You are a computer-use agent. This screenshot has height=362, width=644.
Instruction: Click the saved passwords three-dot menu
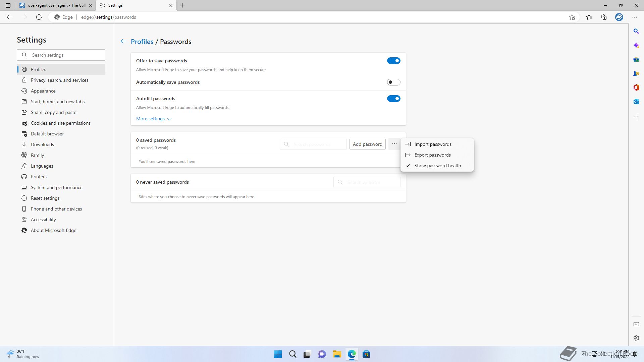pyautogui.click(x=394, y=144)
